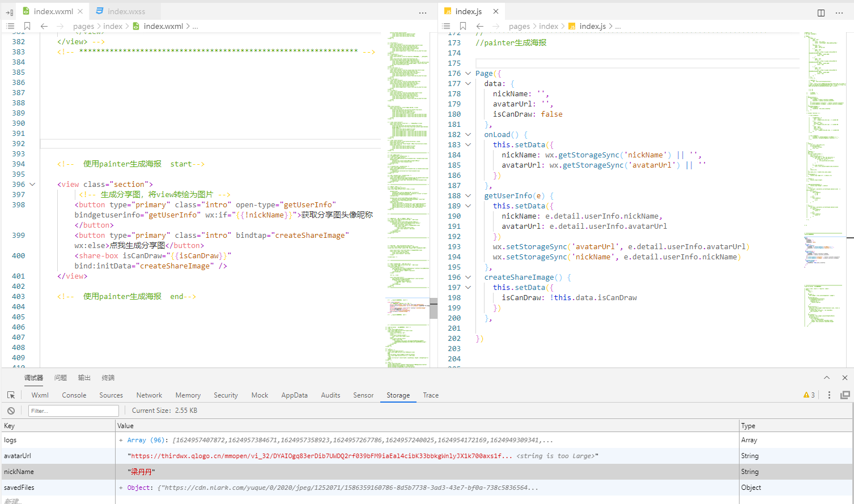
Task: Collapse getUserInfo fold at line 188
Action: pyautogui.click(x=468, y=196)
